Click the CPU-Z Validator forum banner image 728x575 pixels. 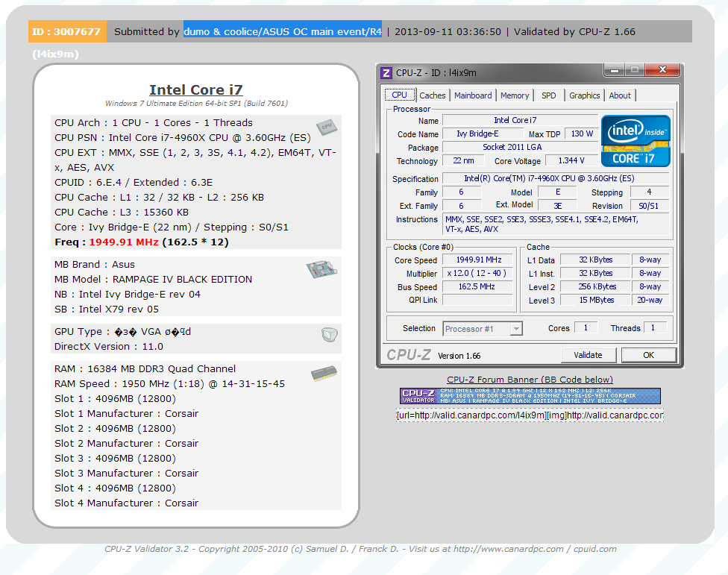(530, 396)
